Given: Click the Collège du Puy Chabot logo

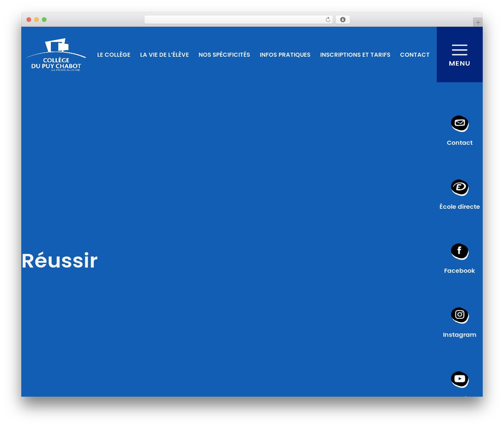Looking at the screenshot, I should pos(56,55).
